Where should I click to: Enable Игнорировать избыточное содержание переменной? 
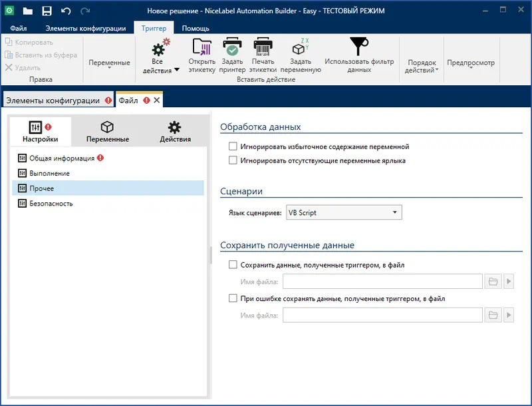(x=233, y=146)
